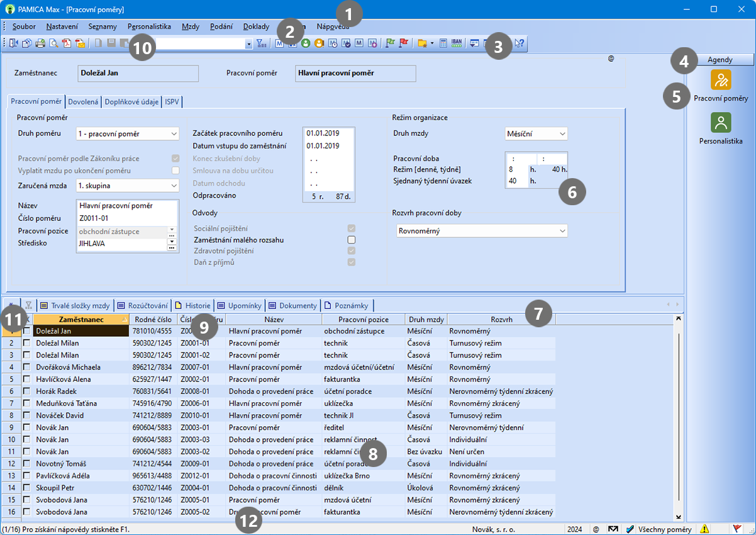
Task: Sort by the Druh mzdy column header
Action: point(426,320)
